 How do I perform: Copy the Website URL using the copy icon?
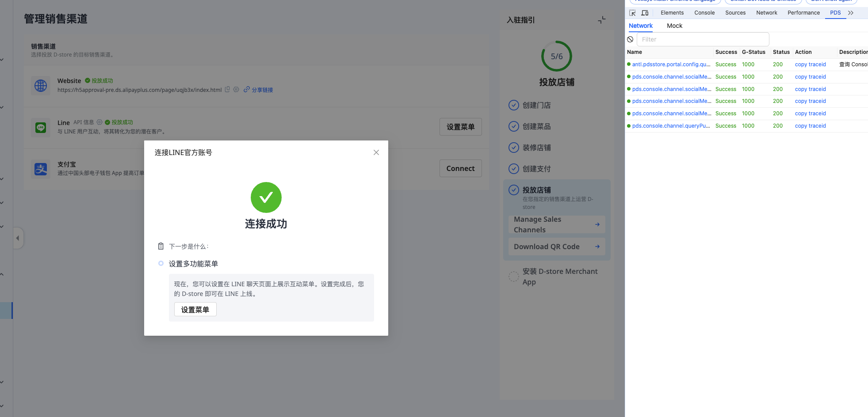(x=227, y=90)
